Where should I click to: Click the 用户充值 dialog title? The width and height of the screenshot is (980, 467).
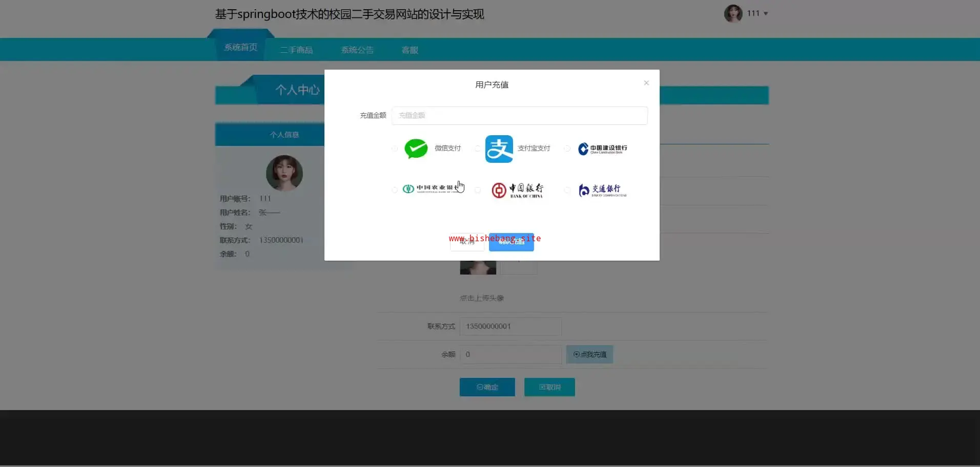point(492,85)
